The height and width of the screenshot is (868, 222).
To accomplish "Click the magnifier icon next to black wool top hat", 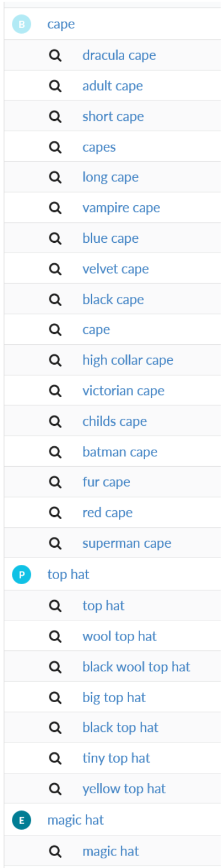I will [55, 667].
